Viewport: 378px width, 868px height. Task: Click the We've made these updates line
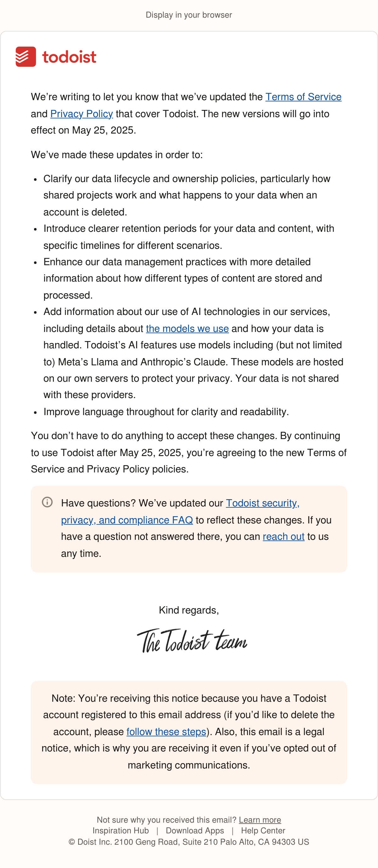(x=117, y=155)
